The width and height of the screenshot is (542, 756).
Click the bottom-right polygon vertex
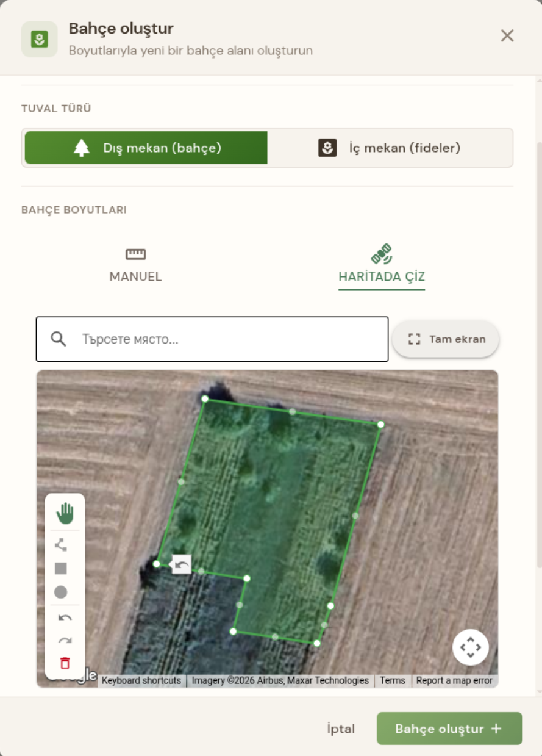click(x=317, y=643)
